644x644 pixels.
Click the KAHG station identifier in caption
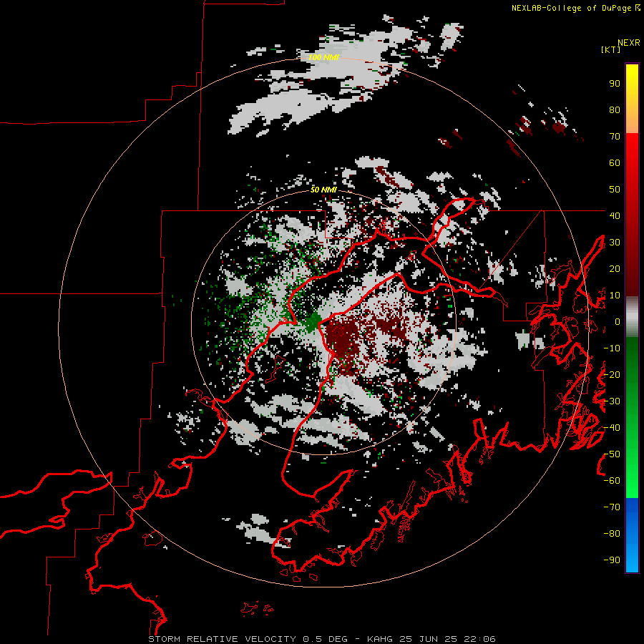pos(379,639)
